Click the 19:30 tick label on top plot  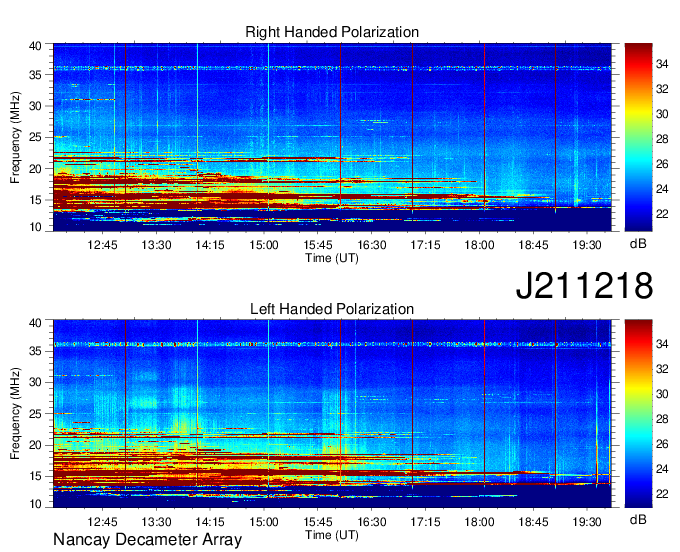click(587, 245)
